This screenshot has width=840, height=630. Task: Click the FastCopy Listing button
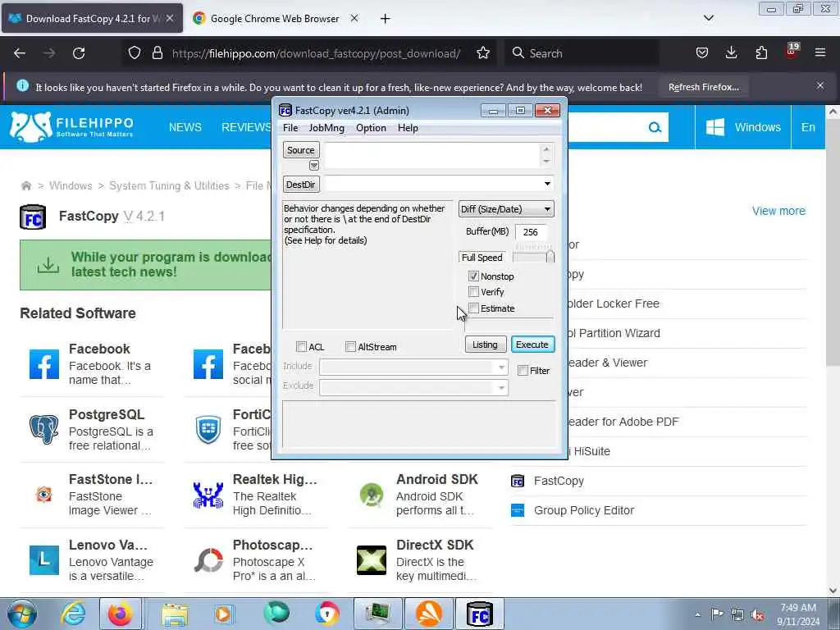pos(485,345)
